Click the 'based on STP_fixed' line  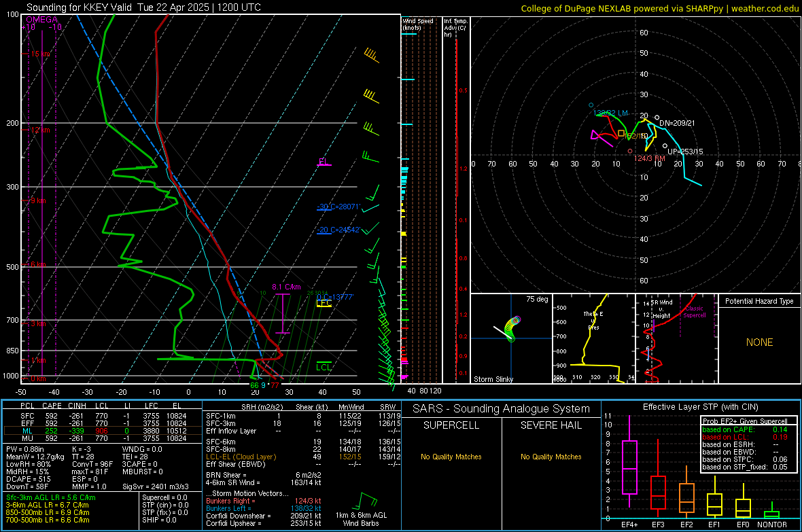coord(745,467)
